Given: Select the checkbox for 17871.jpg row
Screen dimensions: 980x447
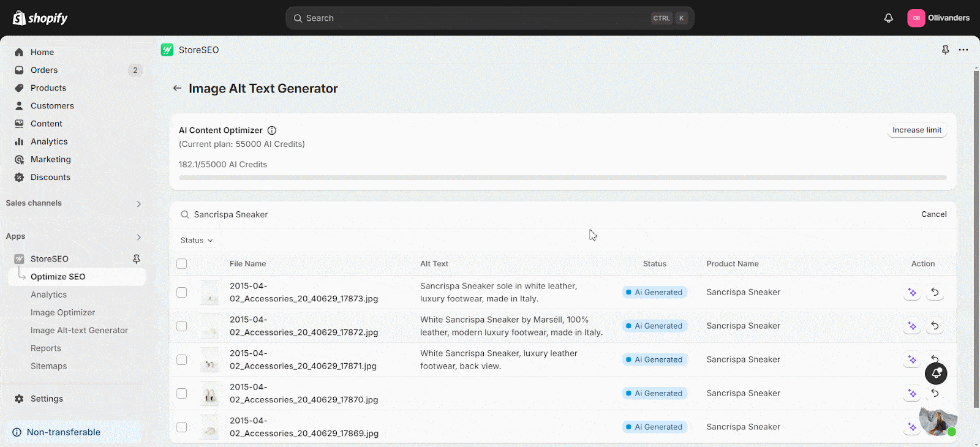Looking at the screenshot, I should click(181, 359).
